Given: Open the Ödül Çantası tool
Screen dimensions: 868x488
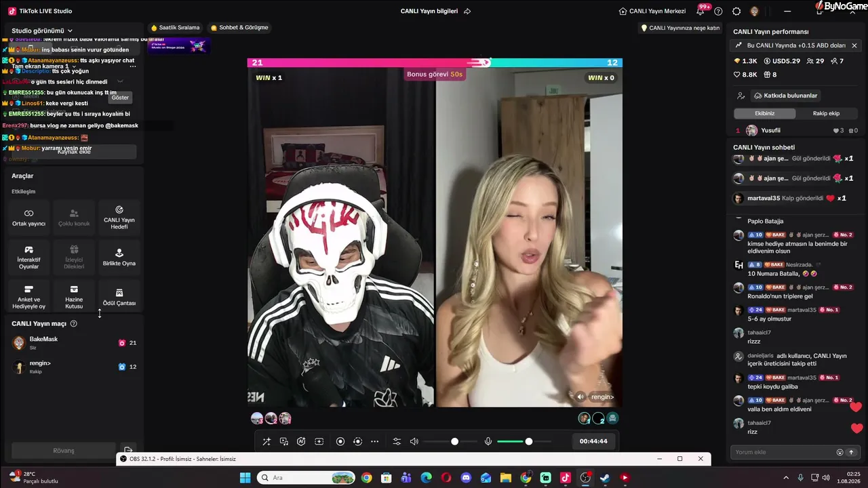Looking at the screenshot, I should coord(119,297).
